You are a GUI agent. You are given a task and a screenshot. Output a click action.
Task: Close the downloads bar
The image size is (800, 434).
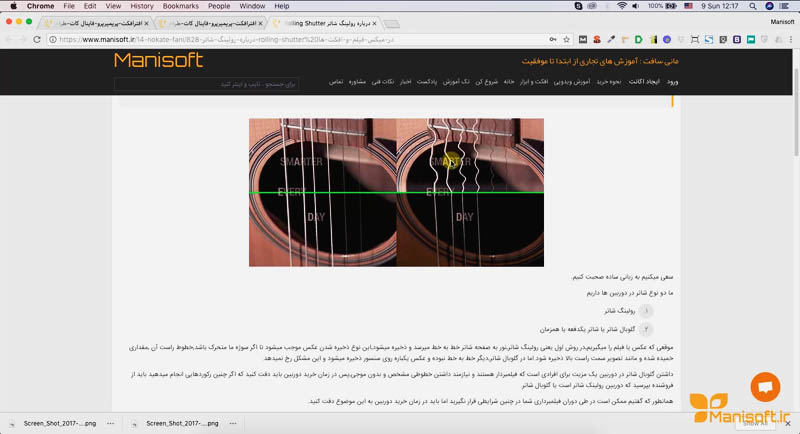click(x=788, y=424)
